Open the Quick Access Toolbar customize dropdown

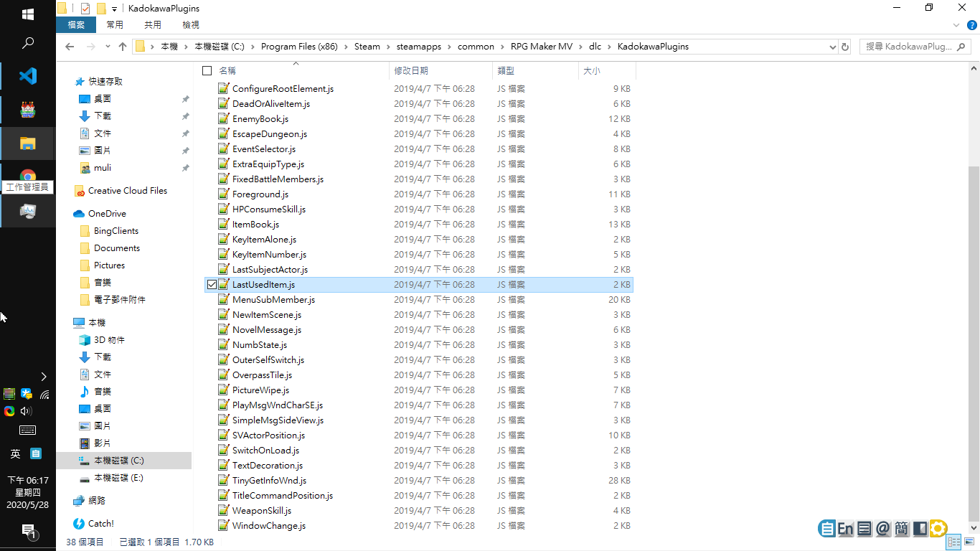114,9
